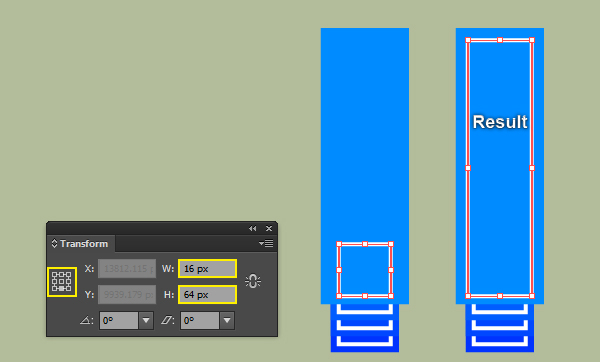The height and width of the screenshot is (362, 600).
Task: Open the rotate angle dropdown arrow
Action: (x=146, y=321)
